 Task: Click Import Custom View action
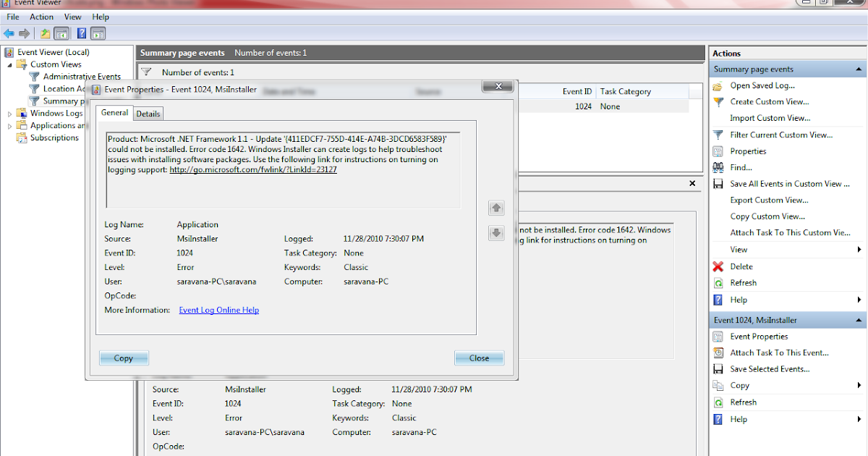tap(770, 118)
